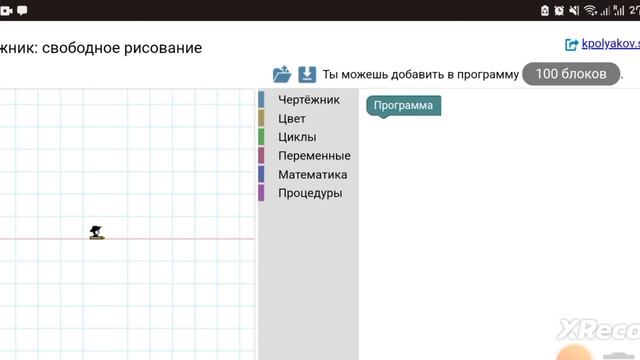Select the Переменные block category
Image resolution: width=640 pixels, height=360 pixels.
[308, 156]
